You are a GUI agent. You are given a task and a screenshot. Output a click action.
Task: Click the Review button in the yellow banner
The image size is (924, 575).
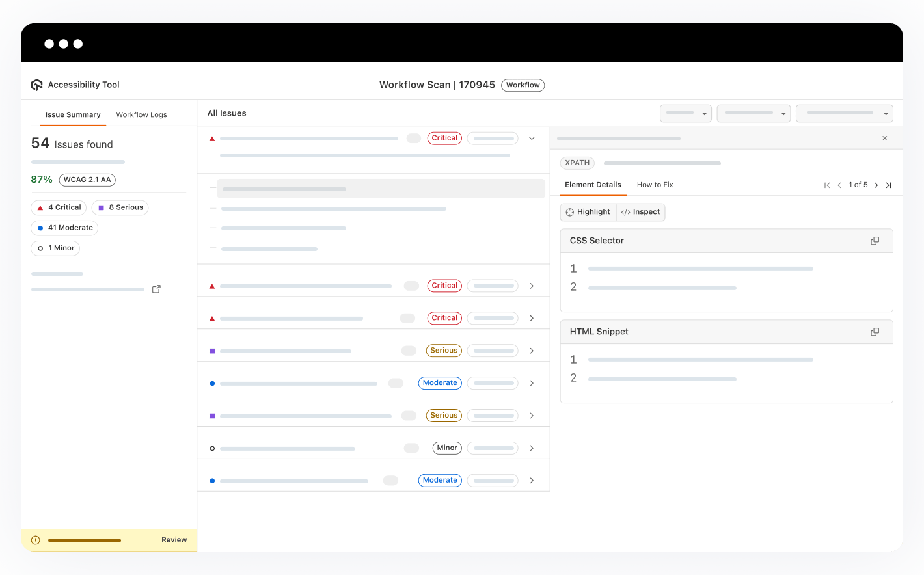coord(174,540)
